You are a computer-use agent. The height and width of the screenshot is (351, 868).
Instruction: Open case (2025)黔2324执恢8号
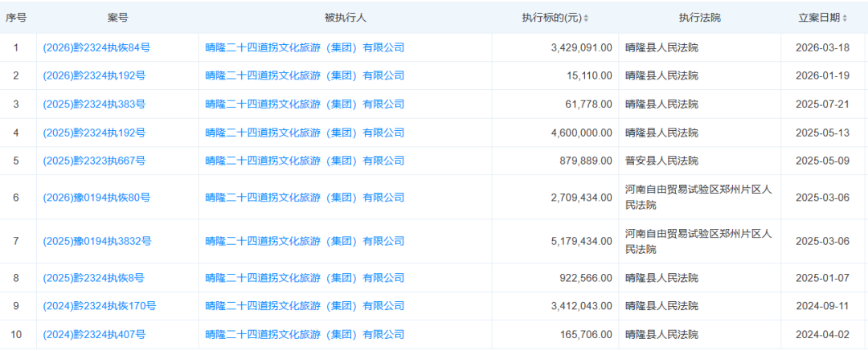tap(94, 278)
